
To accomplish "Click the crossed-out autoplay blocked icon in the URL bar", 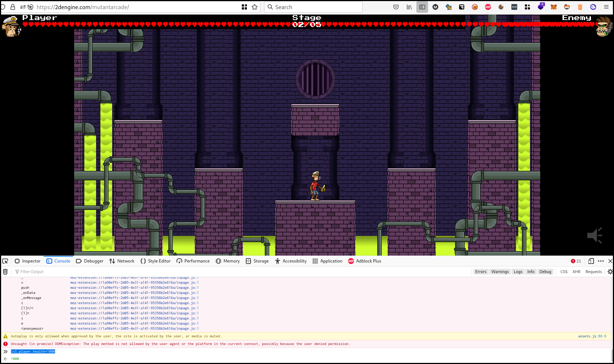I will point(31,7).
